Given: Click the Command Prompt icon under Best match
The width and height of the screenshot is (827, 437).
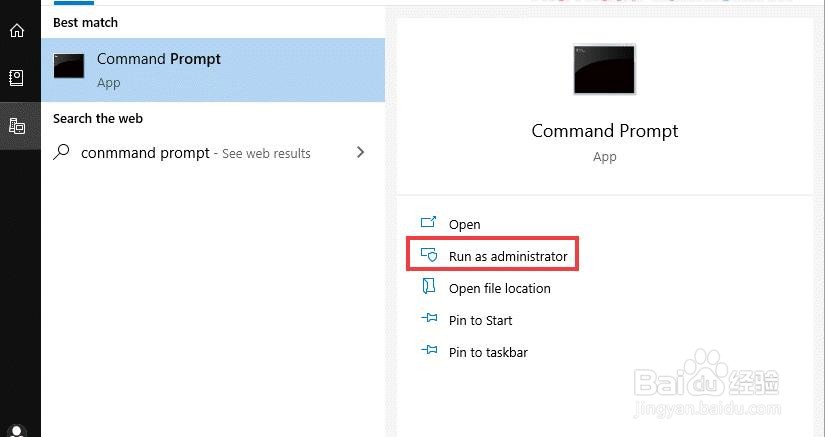Looking at the screenshot, I should (x=69, y=66).
